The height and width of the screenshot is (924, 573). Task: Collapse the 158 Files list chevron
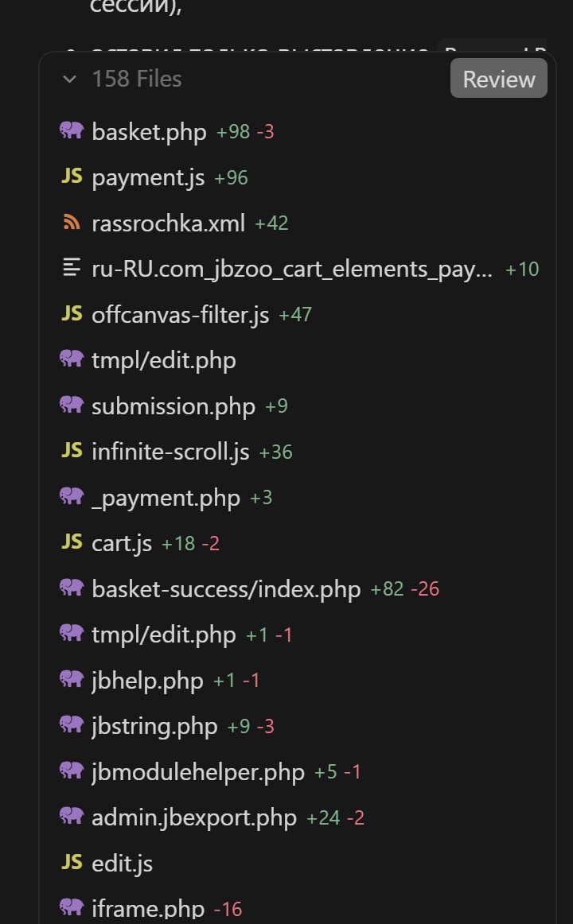click(x=70, y=79)
